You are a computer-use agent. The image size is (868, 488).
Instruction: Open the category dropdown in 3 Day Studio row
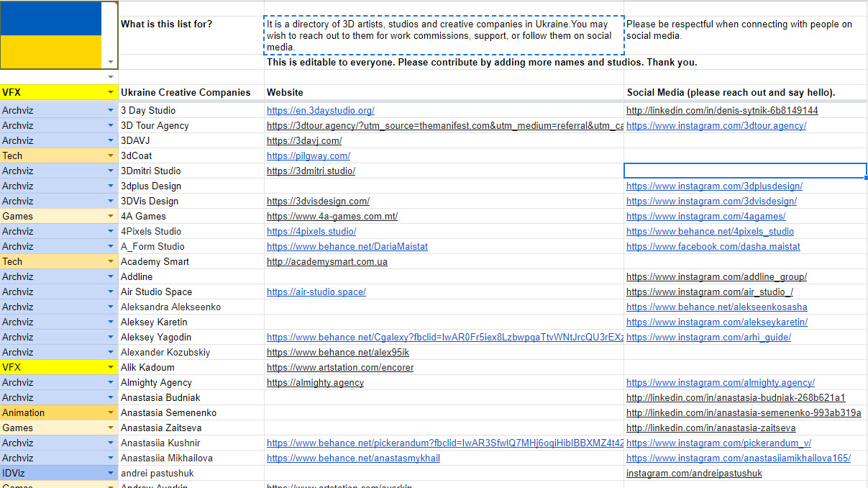[111, 110]
